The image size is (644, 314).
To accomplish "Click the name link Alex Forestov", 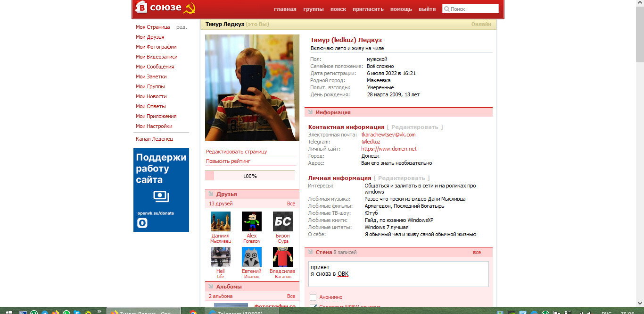I will 252,238.
